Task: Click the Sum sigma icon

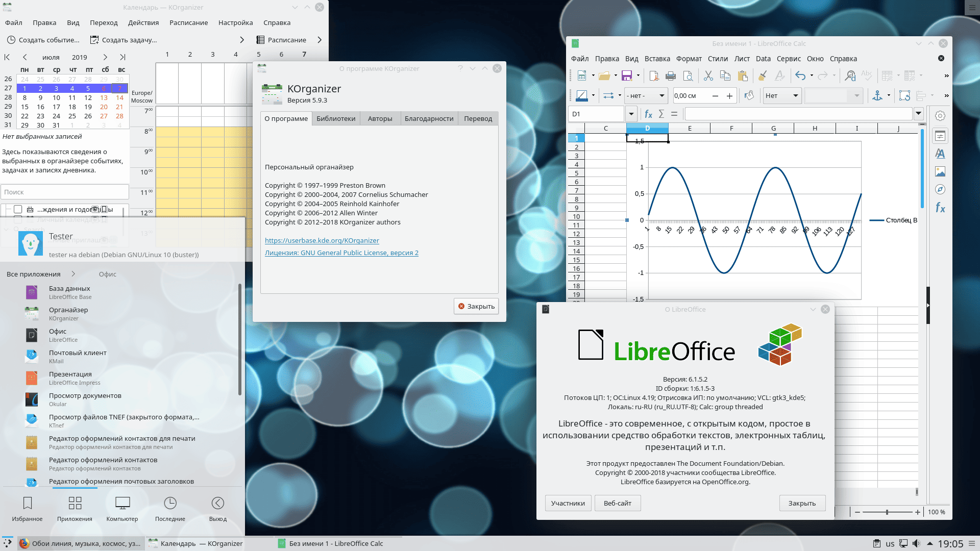Action: [661, 114]
